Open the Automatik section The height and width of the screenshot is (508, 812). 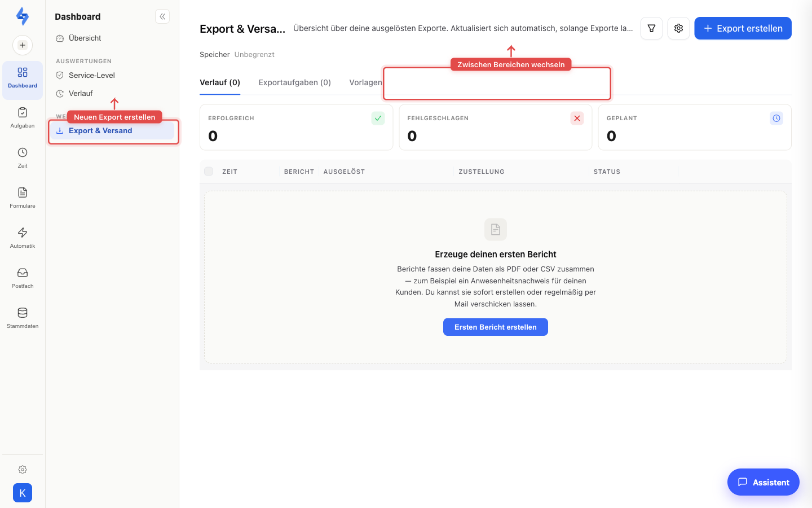(23, 238)
